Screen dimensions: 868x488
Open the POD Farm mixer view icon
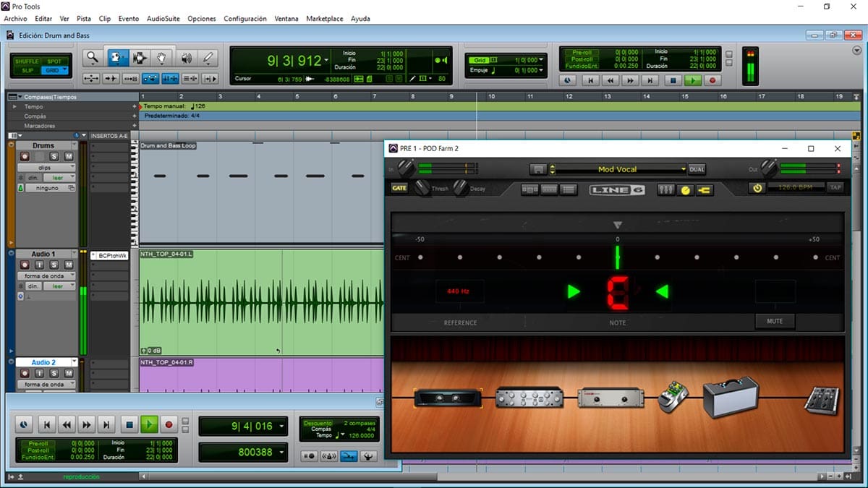665,189
